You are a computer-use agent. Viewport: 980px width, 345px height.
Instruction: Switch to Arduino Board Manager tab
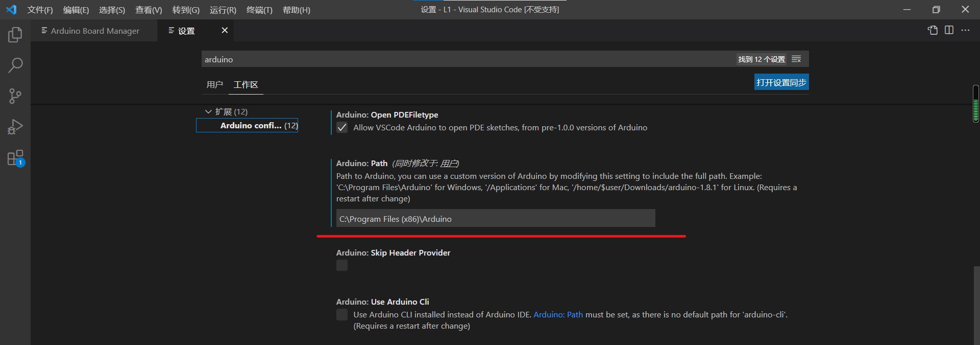[x=94, y=31]
